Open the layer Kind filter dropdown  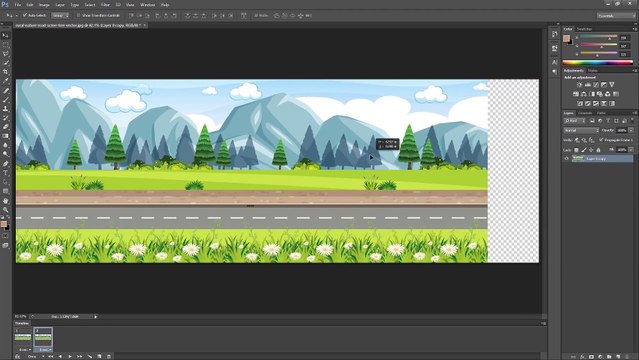pyautogui.click(x=575, y=121)
